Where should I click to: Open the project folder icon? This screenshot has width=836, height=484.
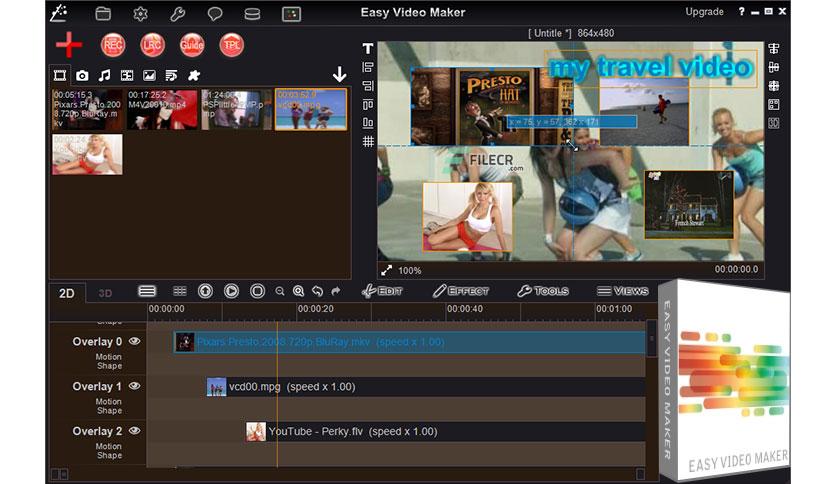[x=103, y=13]
